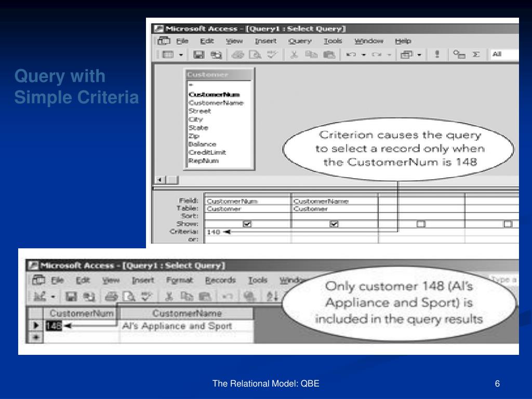
Task: Click Cut icon in the datasheet toolbar
Action: (169, 297)
